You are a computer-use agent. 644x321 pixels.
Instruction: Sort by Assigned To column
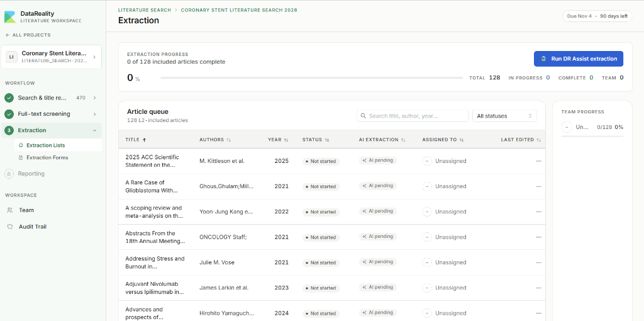coord(443,140)
